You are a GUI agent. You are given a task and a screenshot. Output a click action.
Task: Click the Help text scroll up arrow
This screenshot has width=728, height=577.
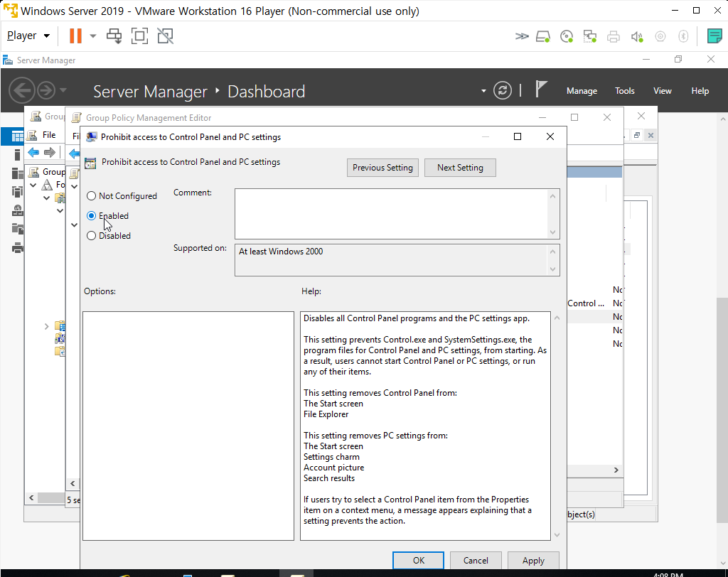557,318
